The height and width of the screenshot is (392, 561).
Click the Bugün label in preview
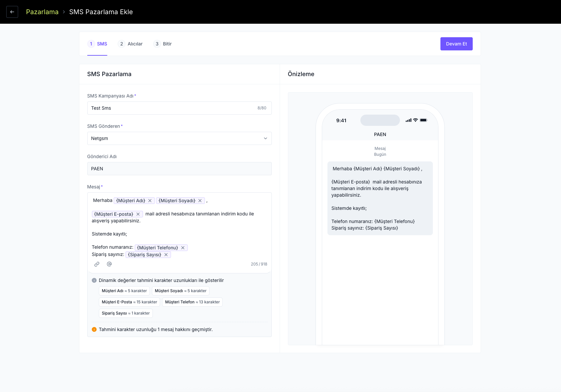380,154
